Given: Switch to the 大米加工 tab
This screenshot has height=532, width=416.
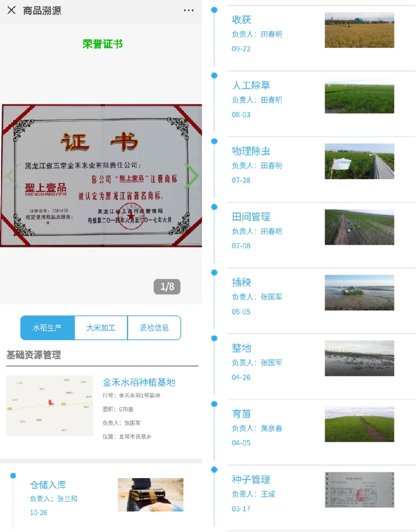Looking at the screenshot, I should [x=101, y=328].
